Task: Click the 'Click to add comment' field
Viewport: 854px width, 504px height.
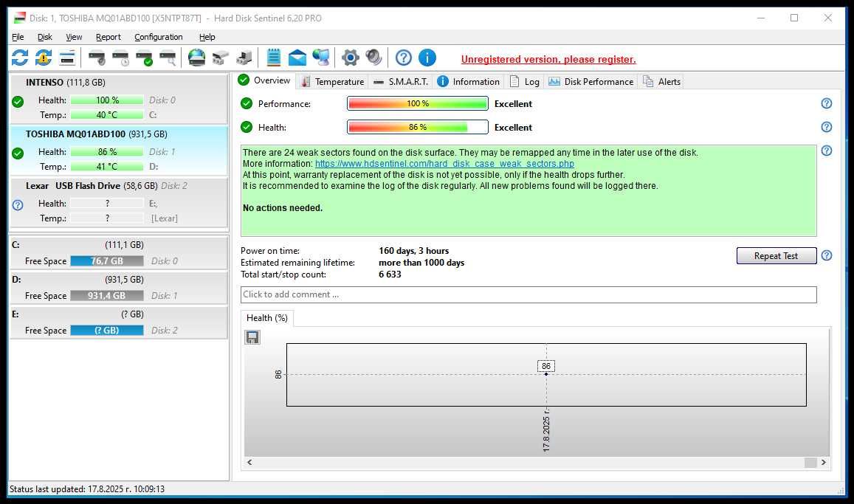Action: click(528, 294)
